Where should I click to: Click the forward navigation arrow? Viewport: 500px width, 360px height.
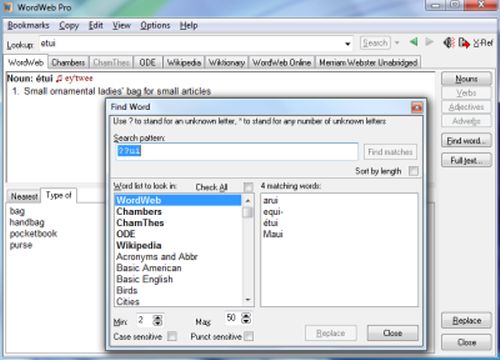pos(430,42)
